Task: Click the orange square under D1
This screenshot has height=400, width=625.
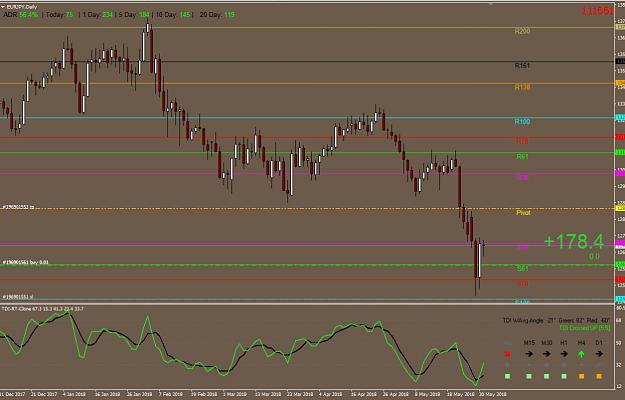Action: pos(599,376)
